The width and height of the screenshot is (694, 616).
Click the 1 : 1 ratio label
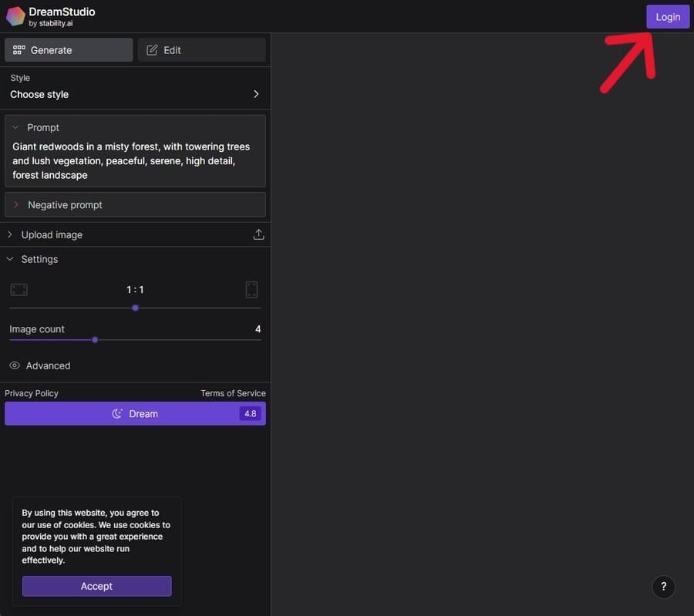[x=135, y=290]
